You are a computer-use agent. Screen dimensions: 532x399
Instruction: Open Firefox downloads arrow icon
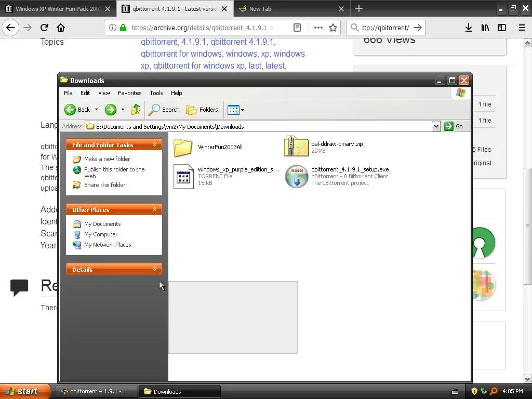[469, 28]
